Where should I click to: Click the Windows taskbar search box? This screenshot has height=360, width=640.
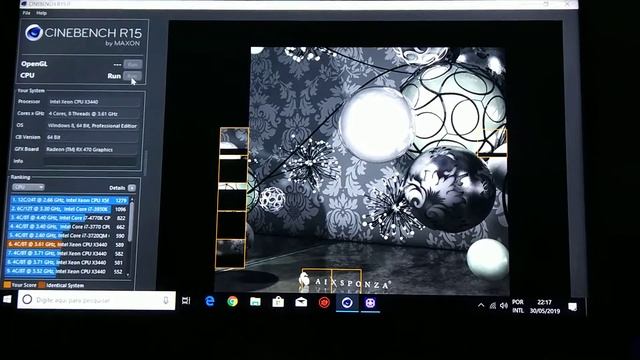(96, 300)
